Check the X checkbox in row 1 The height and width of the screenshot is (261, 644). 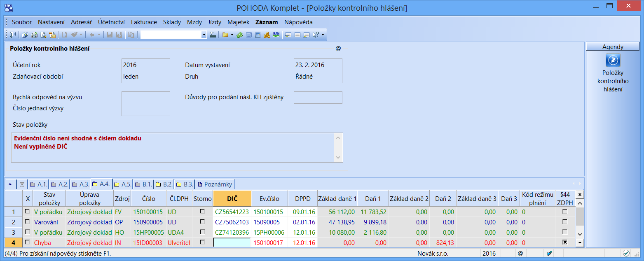point(28,212)
